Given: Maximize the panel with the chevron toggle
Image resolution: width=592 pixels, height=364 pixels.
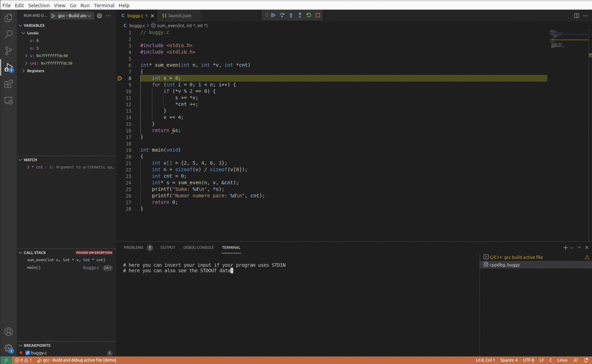Looking at the screenshot, I should (579, 247).
